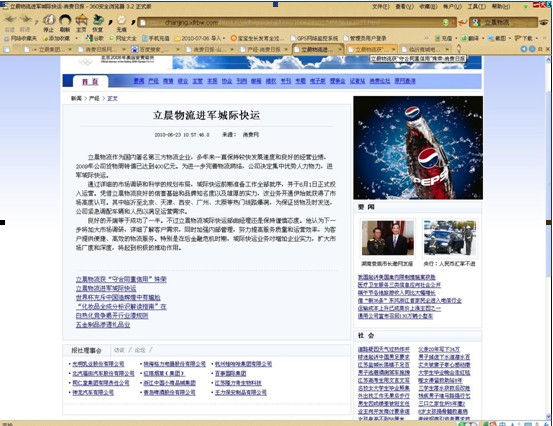Click the Pepsi bottle advertisement image
Screen dimensions: 553x426
click(x=418, y=147)
